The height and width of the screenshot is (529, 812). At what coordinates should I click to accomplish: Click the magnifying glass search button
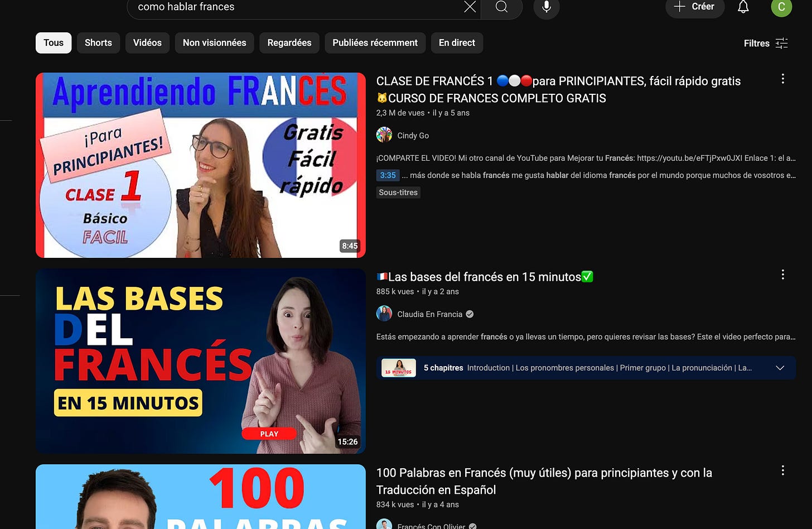[x=501, y=7]
